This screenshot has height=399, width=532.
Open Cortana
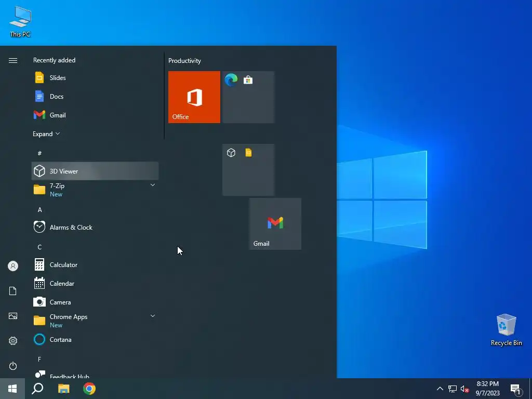tap(95, 339)
